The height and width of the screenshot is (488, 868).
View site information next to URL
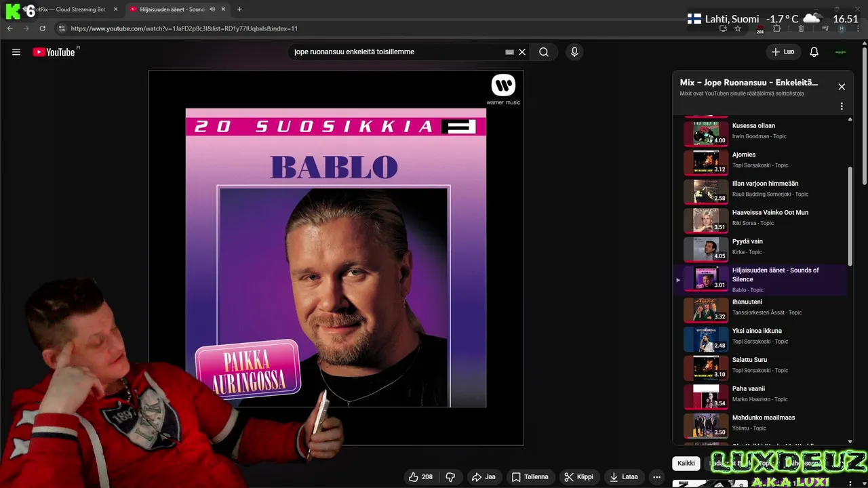point(62,28)
